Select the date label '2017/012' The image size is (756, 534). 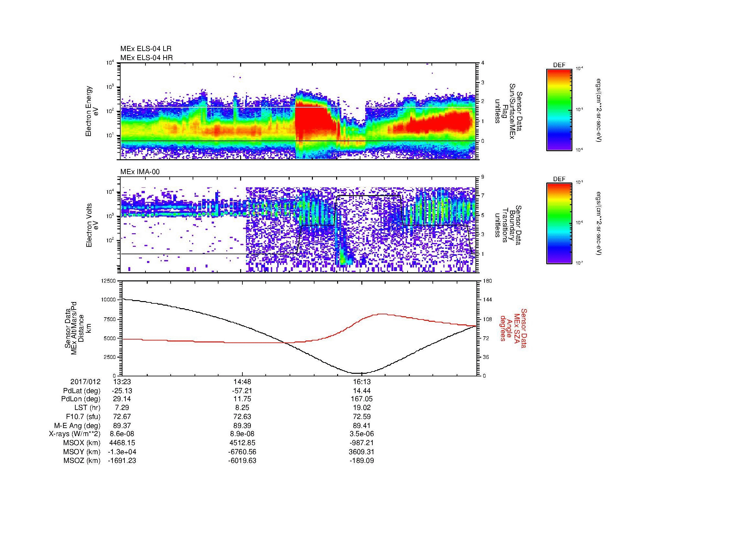pyautogui.click(x=85, y=382)
